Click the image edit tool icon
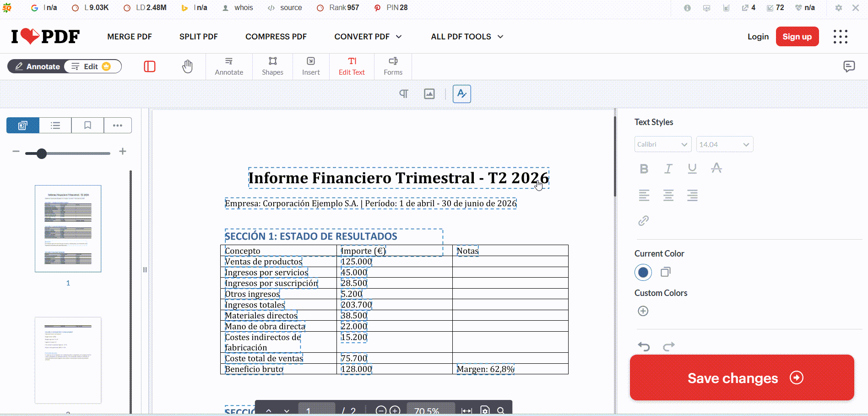 (429, 94)
